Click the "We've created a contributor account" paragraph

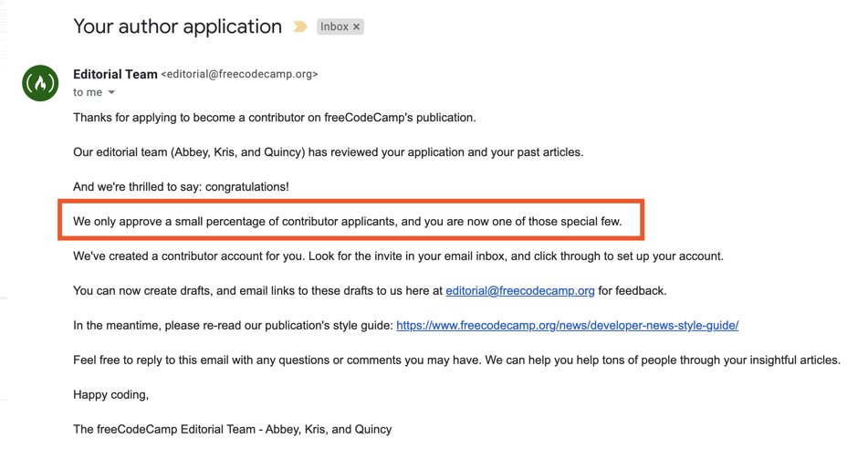[398, 256]
